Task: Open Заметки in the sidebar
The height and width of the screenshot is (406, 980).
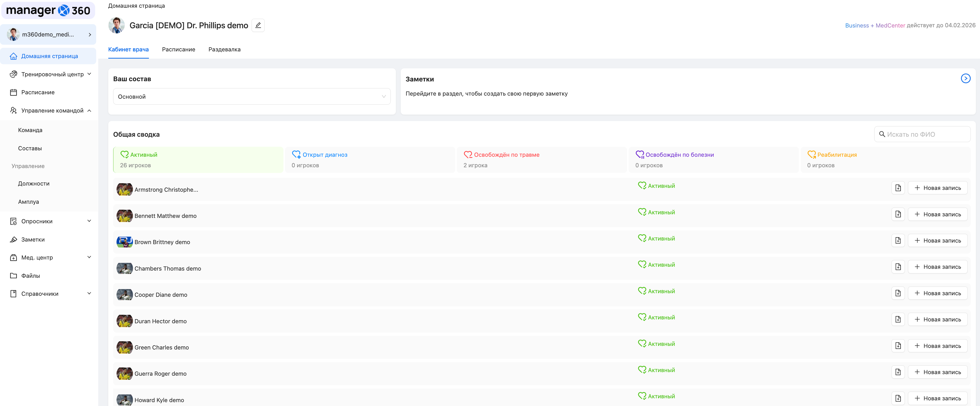Action: point(33,239)
